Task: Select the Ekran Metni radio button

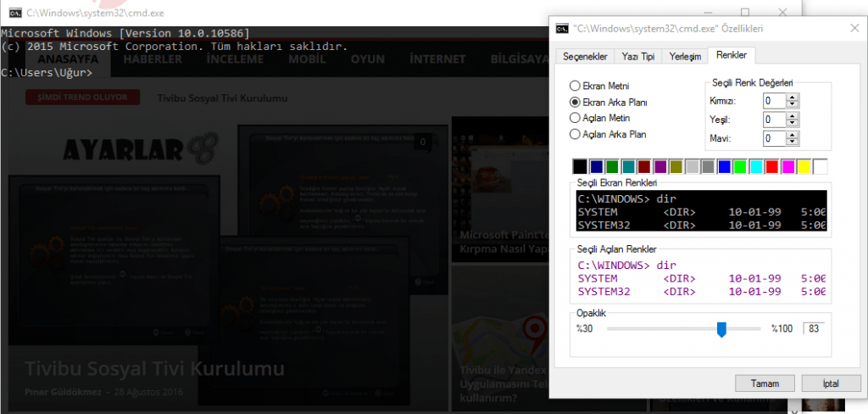Action: [576, 86]
